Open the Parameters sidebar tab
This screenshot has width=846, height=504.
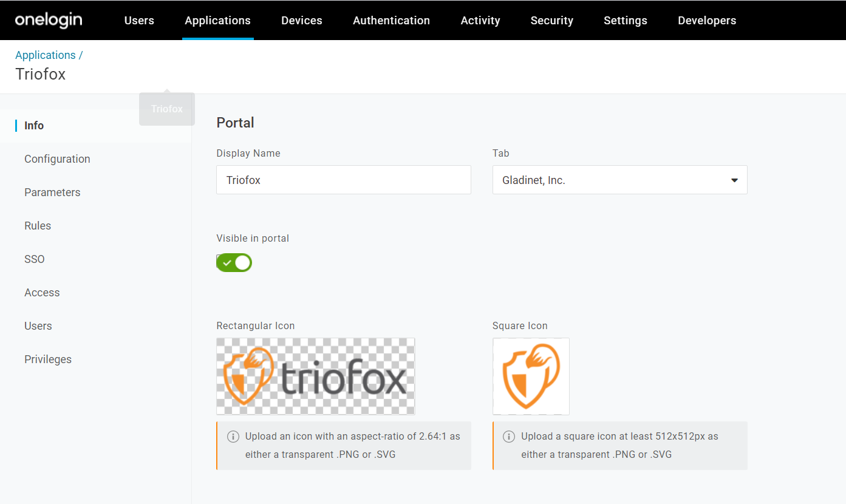(52, 192)
